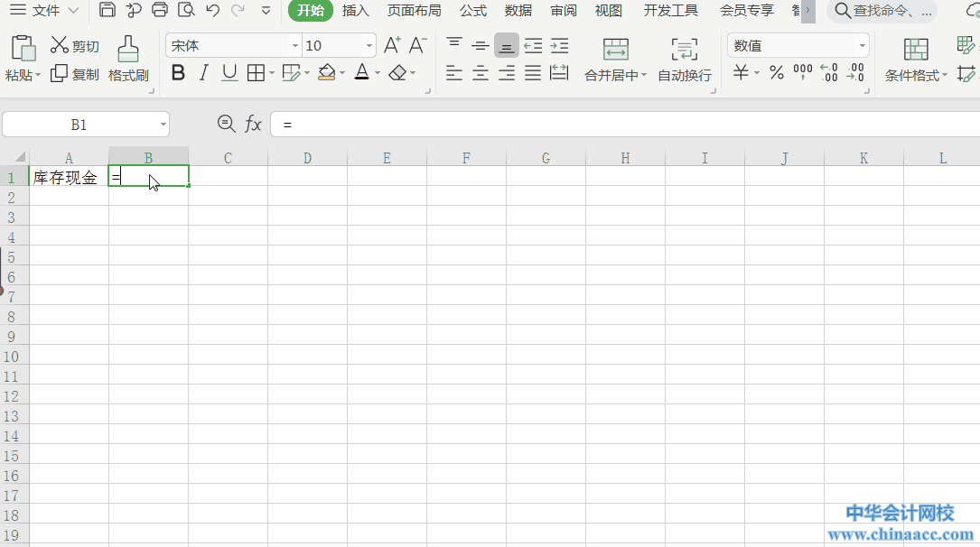Click the decrease indent icon
The image size is (980, 547).
[533, 45]
